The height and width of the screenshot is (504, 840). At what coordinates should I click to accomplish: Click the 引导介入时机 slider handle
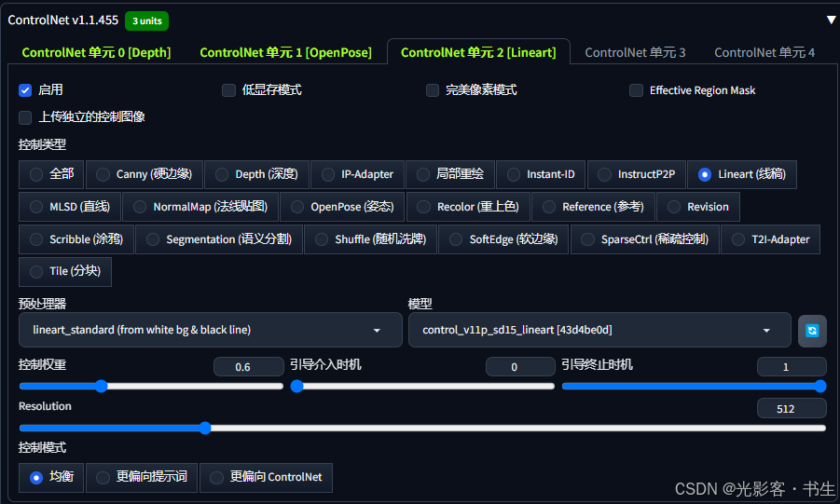coord(296,387)
